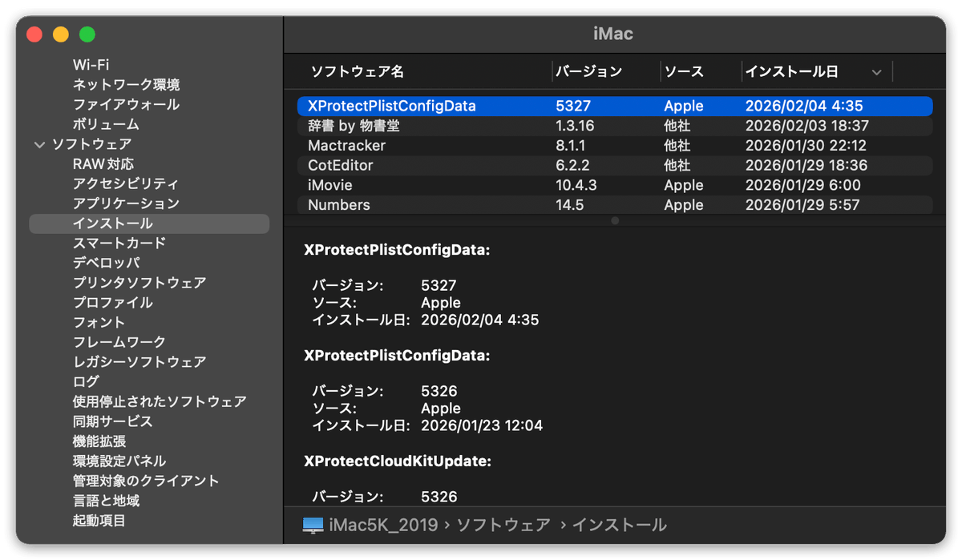Click version 14.5 cell
The height and width of the screenshot is (560, 962).
[570, 205]
